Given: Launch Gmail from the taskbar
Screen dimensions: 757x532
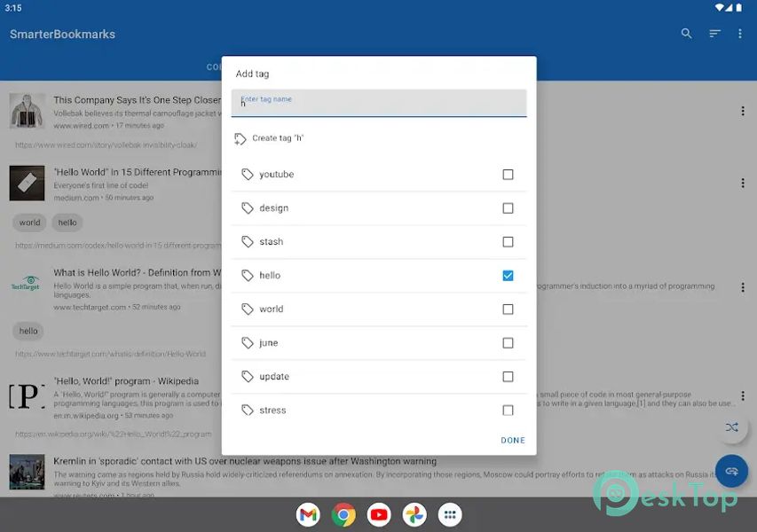Looking at the screenshot, I should coord(308,514).
